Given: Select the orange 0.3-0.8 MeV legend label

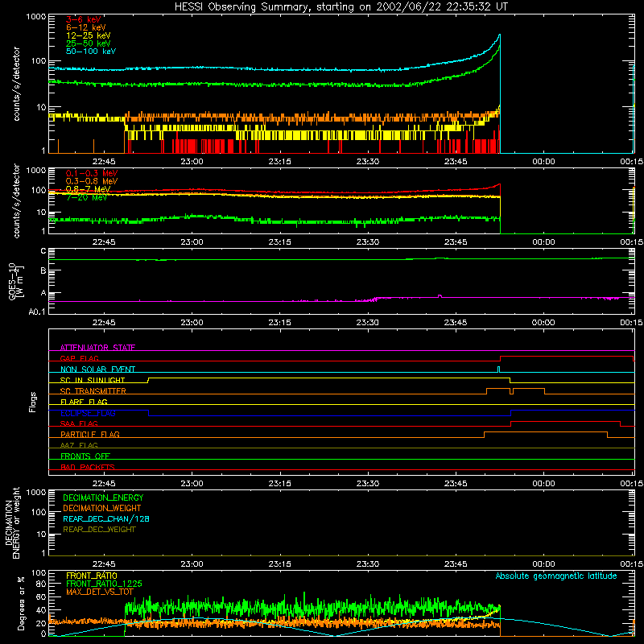Looking at the screenshot, I should (92, 181).
